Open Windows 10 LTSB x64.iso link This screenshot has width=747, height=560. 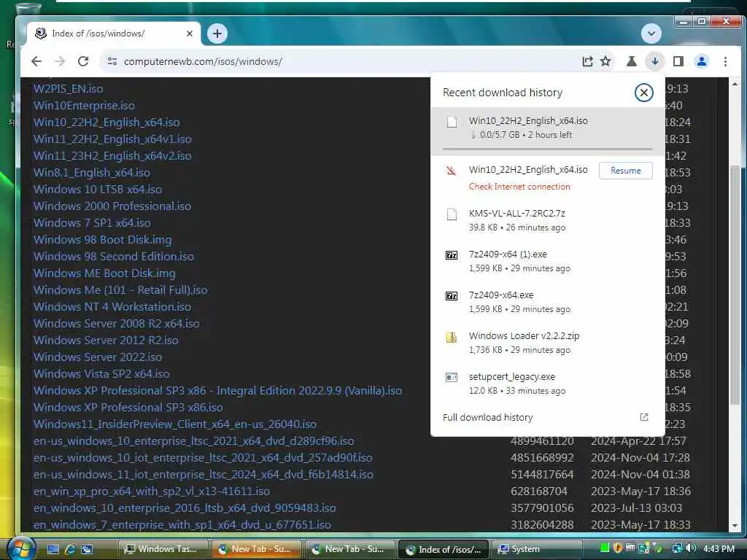point(98,189)
